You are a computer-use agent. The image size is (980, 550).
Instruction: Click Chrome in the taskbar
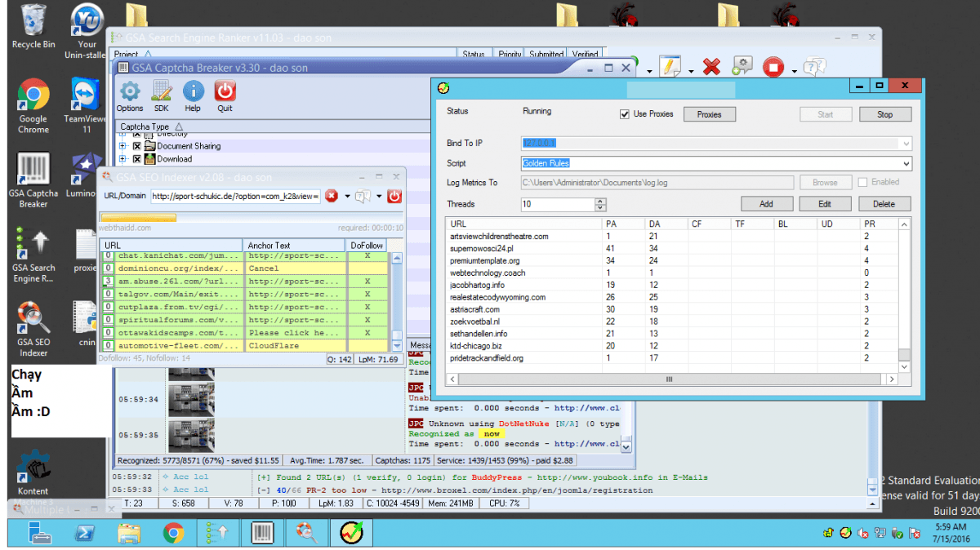click(x=173, y=533)
